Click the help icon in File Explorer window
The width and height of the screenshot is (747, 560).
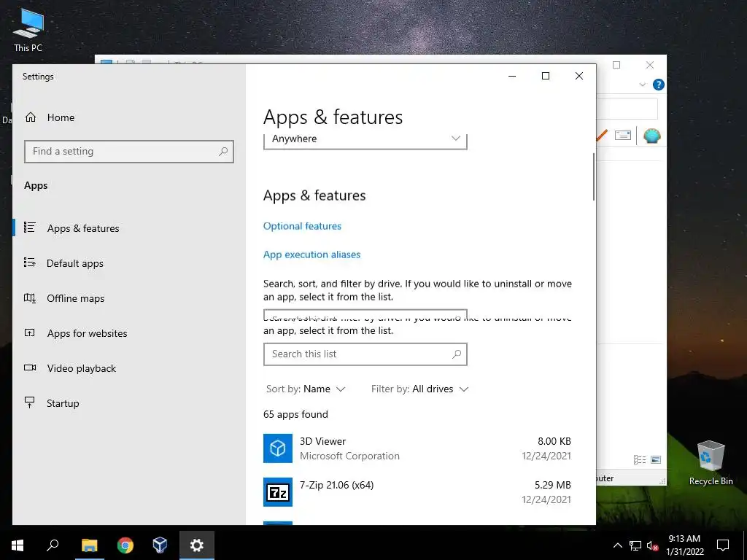point(659,85)
